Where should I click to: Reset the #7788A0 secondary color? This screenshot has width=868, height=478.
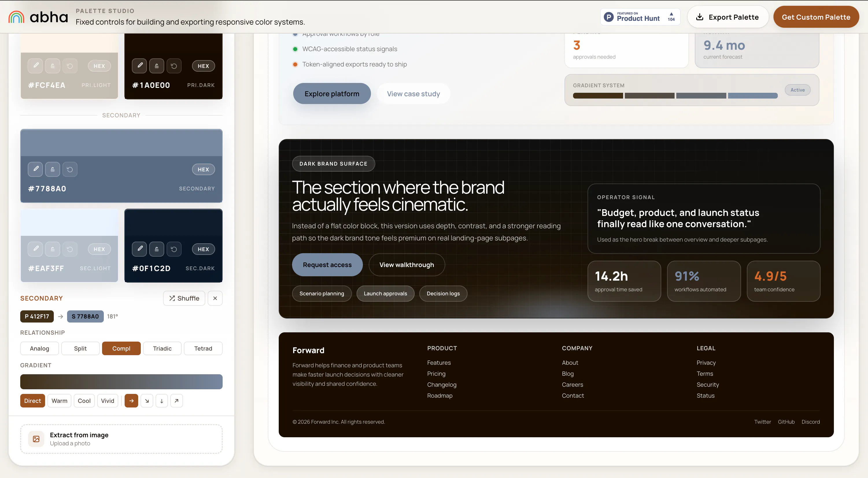point(70,169)
